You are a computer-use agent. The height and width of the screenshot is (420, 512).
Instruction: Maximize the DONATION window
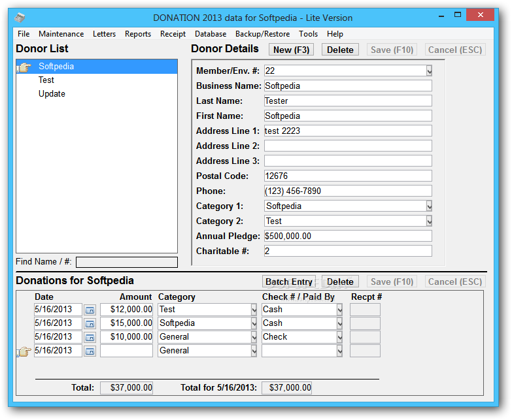(x=458, y=15)
